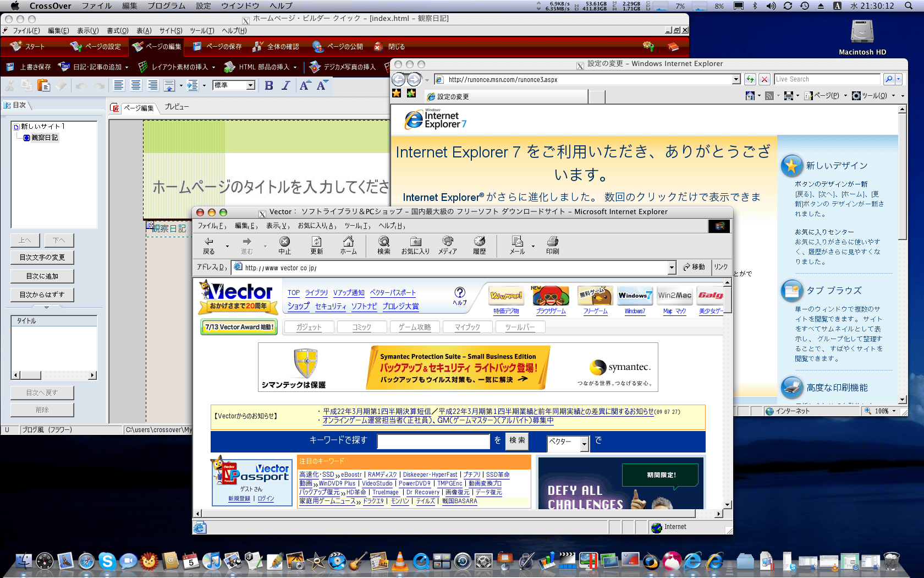The height and width of the screenshot is (578, 924).
Task: Click IE7 Back arrow button
Action: coord(398,80)
